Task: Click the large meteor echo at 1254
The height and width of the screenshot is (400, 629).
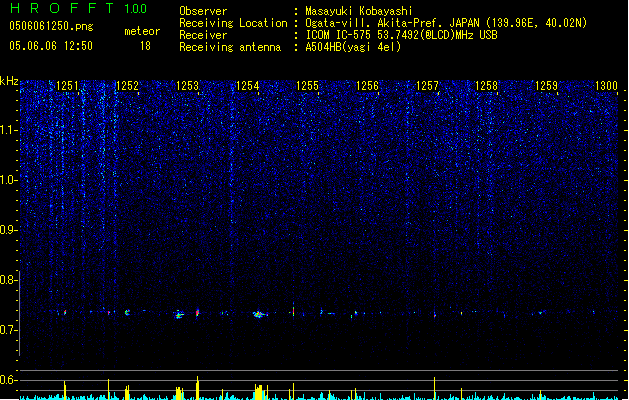Action: click(260, 314)
